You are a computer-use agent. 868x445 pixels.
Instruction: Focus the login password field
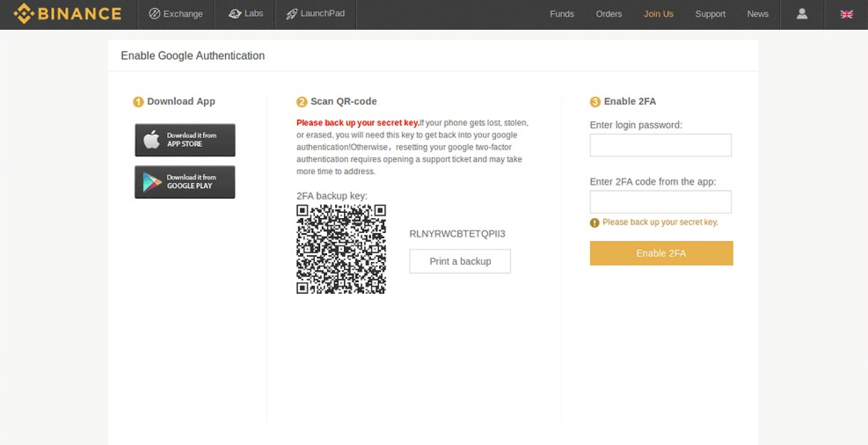pos(661,145)
